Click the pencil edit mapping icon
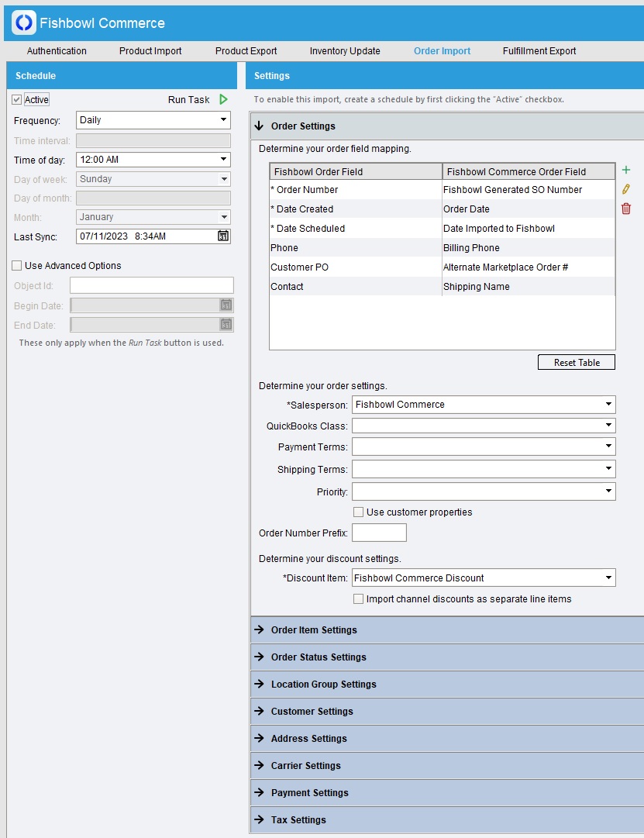This screenshot has width=644, height=838. click(626, 189)
